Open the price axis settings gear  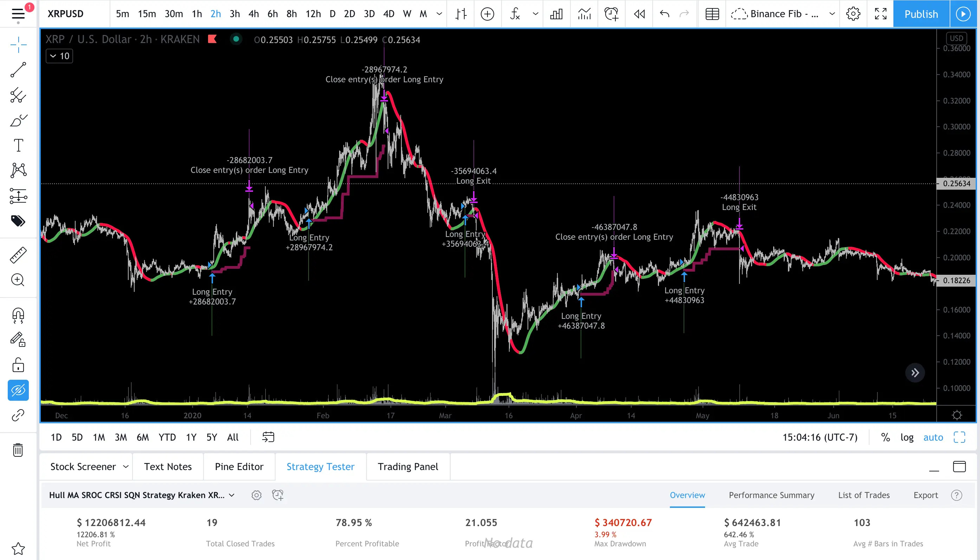957,415
